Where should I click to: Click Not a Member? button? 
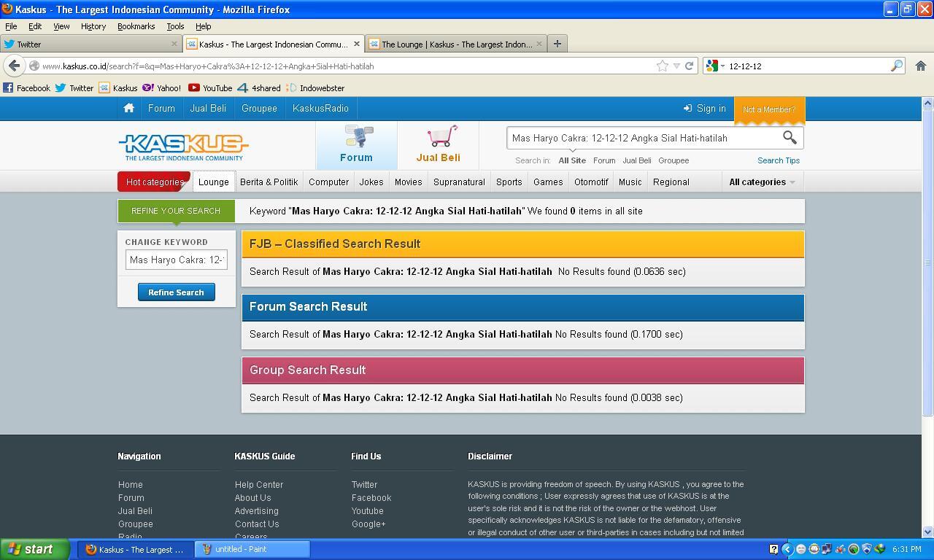pyautogui.click(x=769, y=109)
